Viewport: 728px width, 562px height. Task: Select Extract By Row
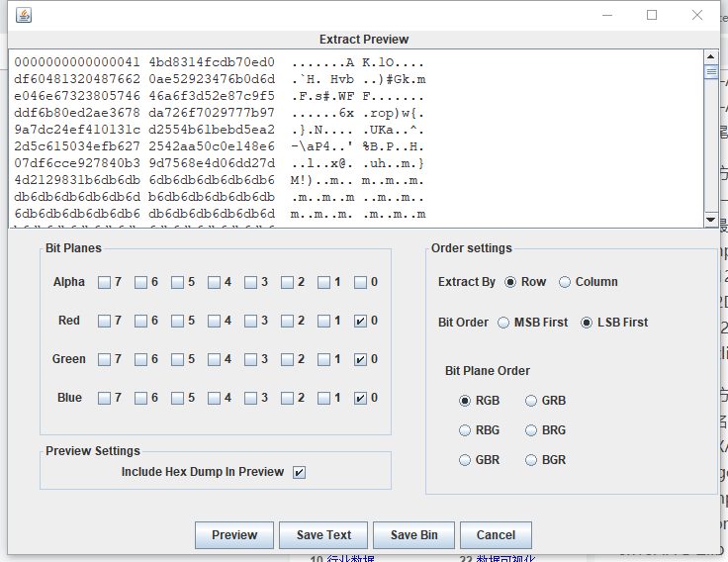(x=510, y=282)
